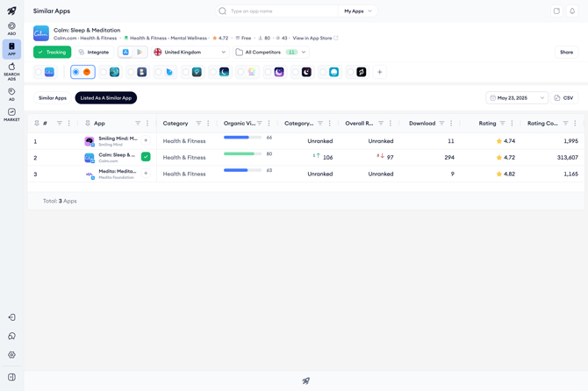Select the Listed As A Similar App tab
Image resolution: width=588 pixels, height=391 pixels.
[105, 98]
